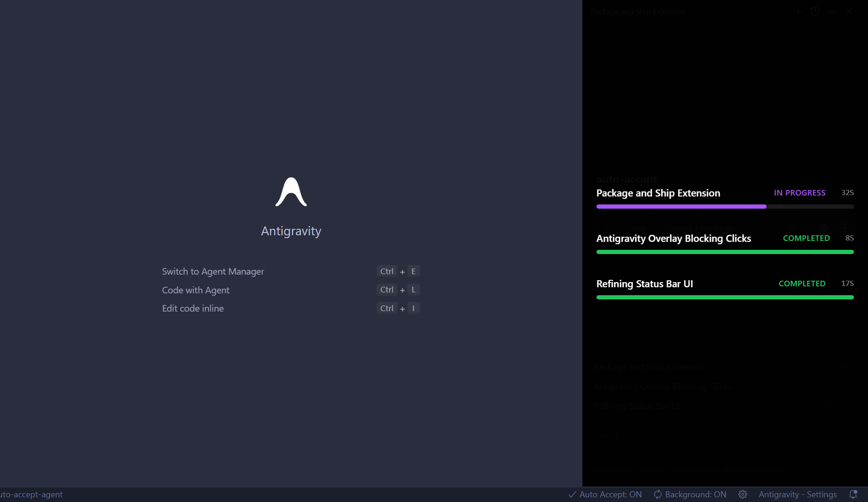Click the Switch to Agent Manager option
Image resolution: width=868 pixels, height=502 pixels.
213,271
